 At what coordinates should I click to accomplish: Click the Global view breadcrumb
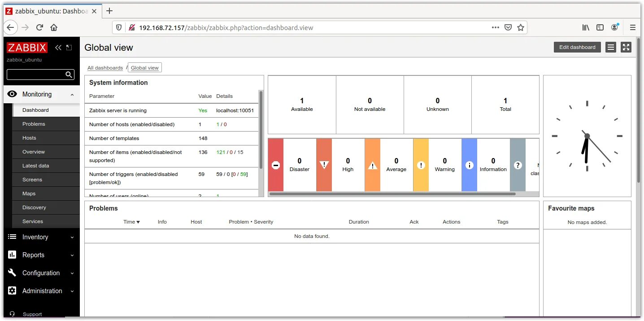[144, 68]
